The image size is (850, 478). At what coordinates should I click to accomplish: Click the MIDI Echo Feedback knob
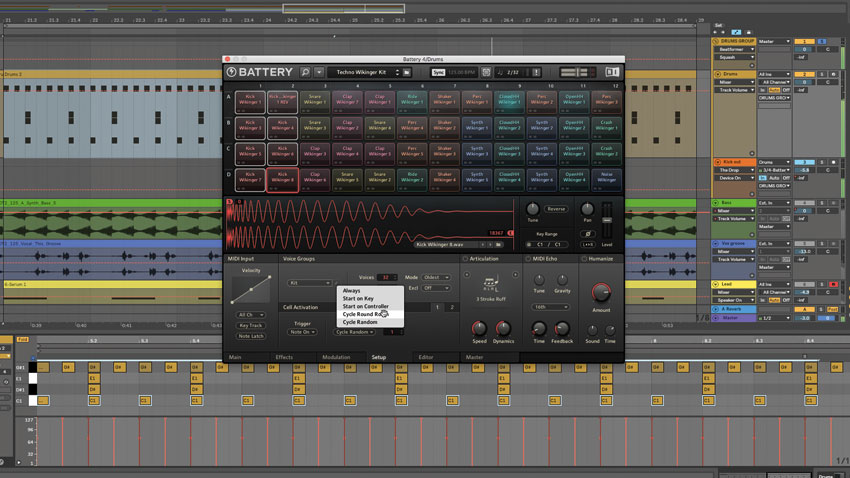click(x=562, y=328)
